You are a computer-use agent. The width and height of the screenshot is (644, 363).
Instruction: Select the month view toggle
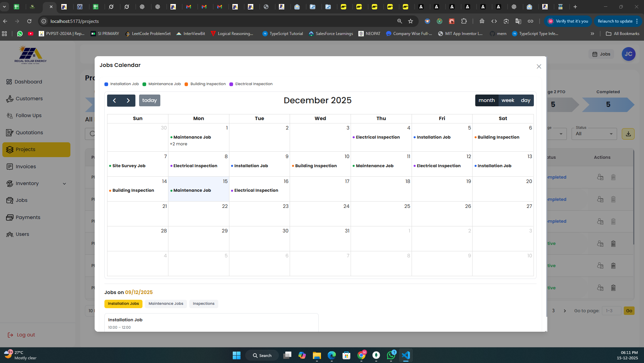click(486, 101)
